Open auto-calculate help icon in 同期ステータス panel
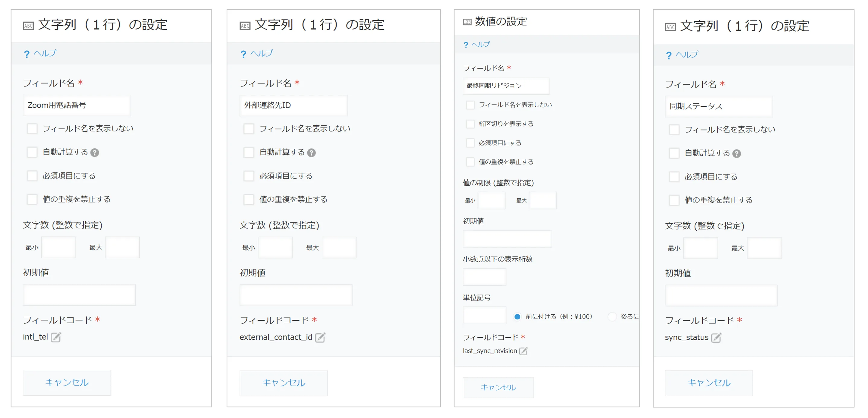Image resolution: width=868 pixels, height=418 pixels. [x=737, y=154]
